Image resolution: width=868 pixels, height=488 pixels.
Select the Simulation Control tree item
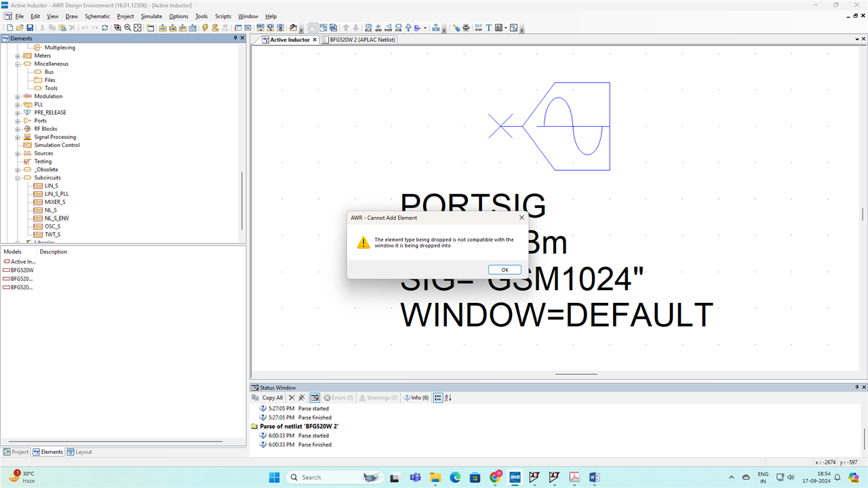pyautogui.click(x=57, y=145)
